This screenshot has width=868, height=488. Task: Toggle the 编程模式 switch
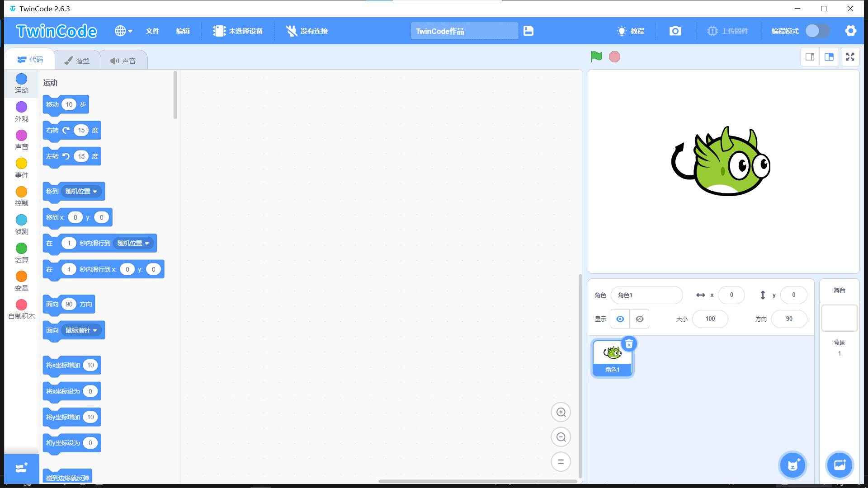tap(817, 31)
